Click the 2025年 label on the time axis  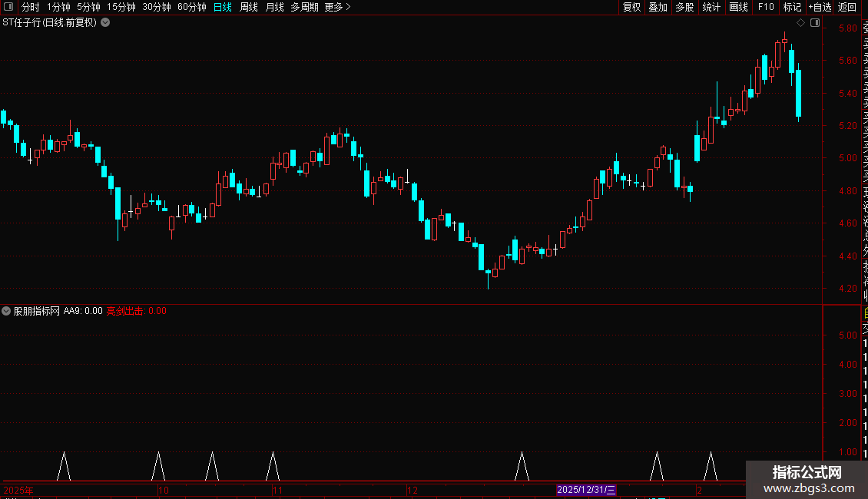18,490
